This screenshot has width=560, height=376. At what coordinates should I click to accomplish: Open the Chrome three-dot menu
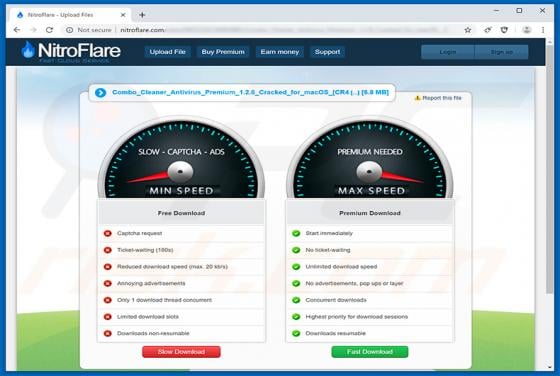pyautogui.click(x=543, y=30)
